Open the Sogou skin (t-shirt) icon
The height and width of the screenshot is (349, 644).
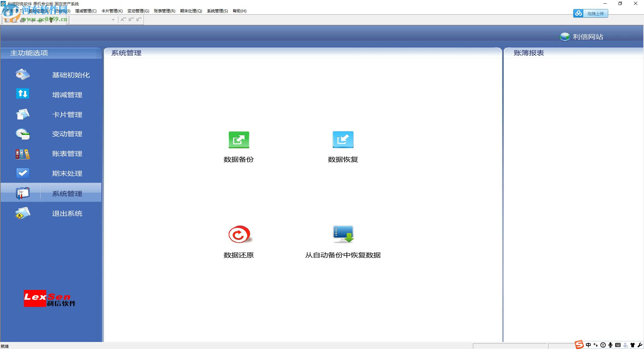tap(633, 345)
